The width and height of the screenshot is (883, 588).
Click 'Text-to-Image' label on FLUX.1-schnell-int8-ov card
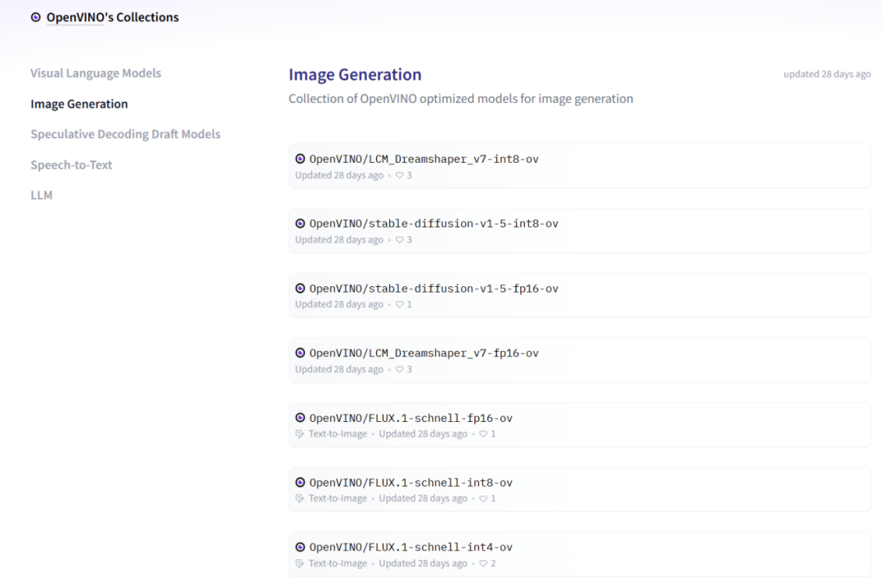pyautogui.click(x=338, y=498)
